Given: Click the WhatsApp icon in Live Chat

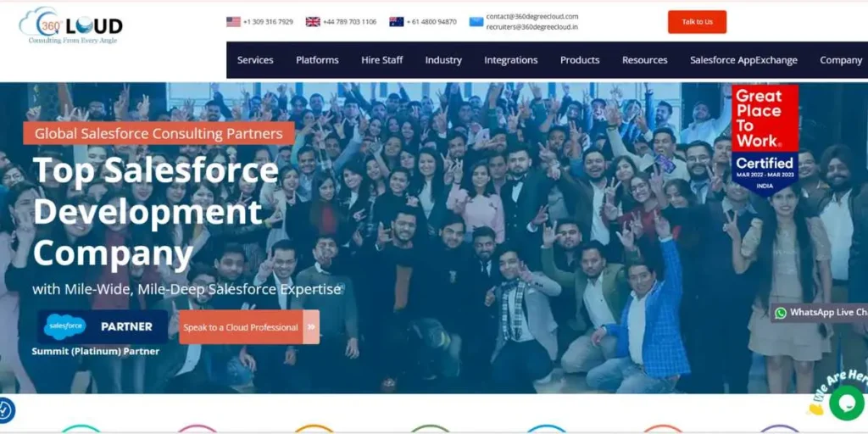Looking at the screenshot, I should 781,313.
